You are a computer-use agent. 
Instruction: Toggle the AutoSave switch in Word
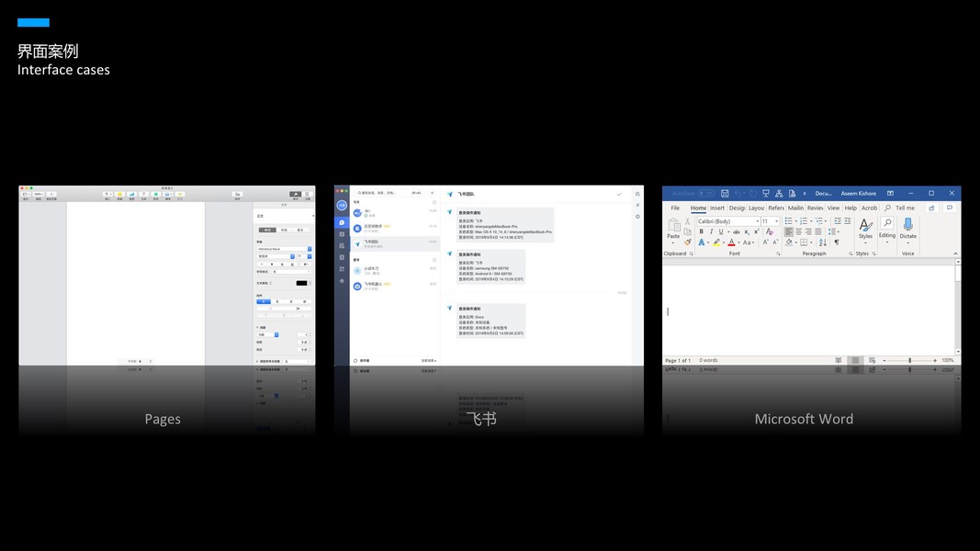(705, 193)
